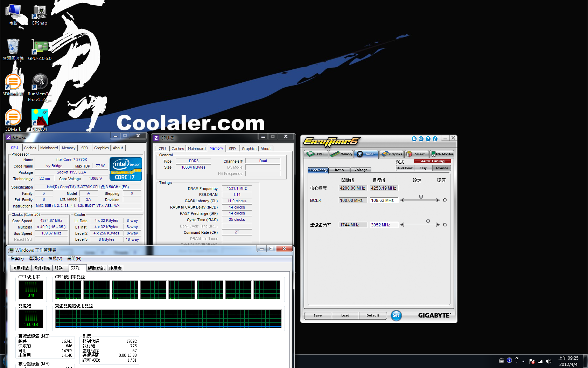
Task: Click the BCLK slider handle
Action: coord(421,197)
